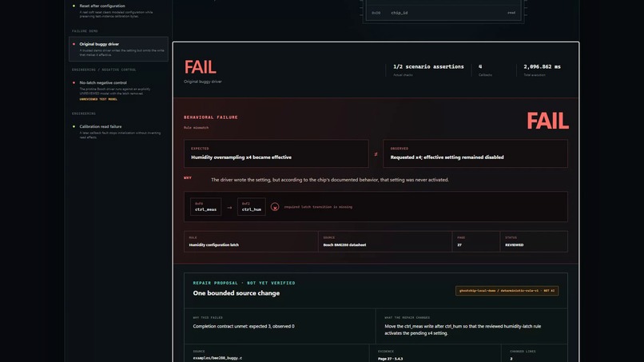Viewport: 644px width, 362px height.
Task: Click the "Humidity configuration latch" rule cell
Action: pos(251,241)
